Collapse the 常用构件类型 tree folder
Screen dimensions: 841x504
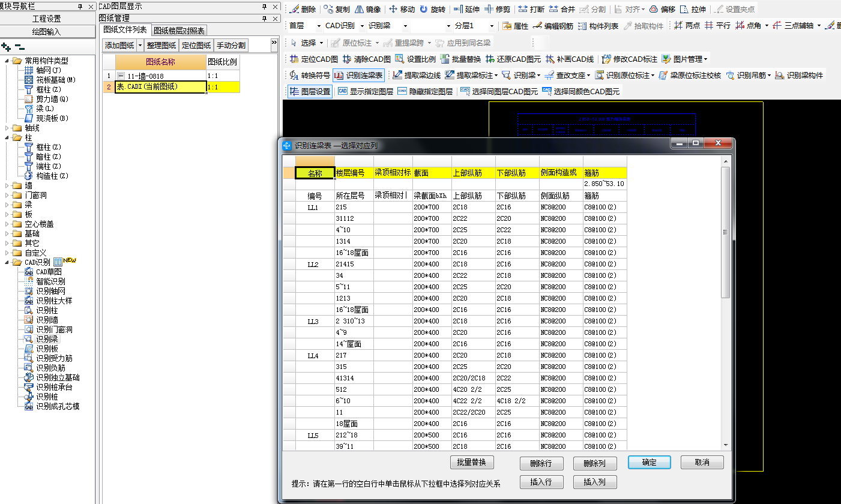pyautogui.click(x=7, y=61)
